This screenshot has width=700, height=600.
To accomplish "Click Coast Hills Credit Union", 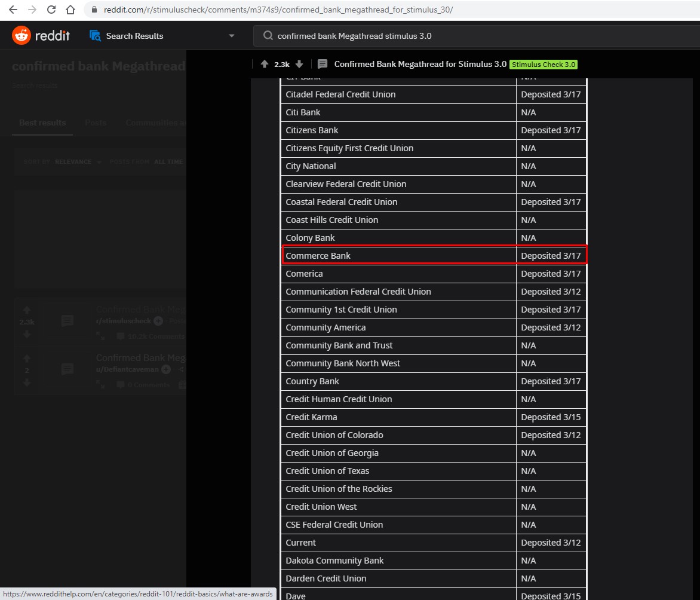I will (398, 220).
